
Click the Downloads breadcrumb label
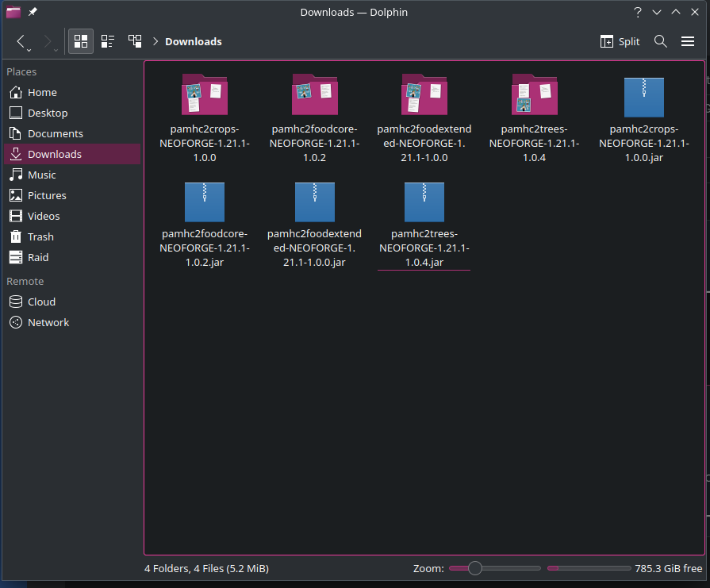[193, 41]
